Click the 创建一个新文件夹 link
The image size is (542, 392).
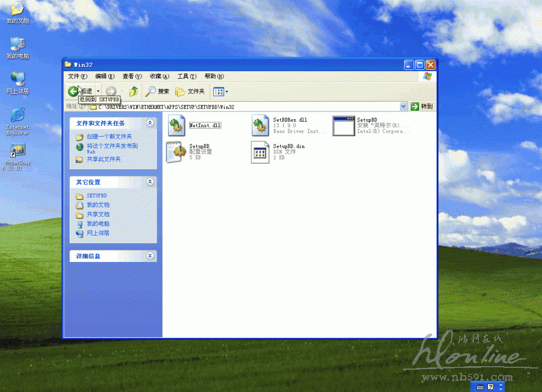[109, 137]
